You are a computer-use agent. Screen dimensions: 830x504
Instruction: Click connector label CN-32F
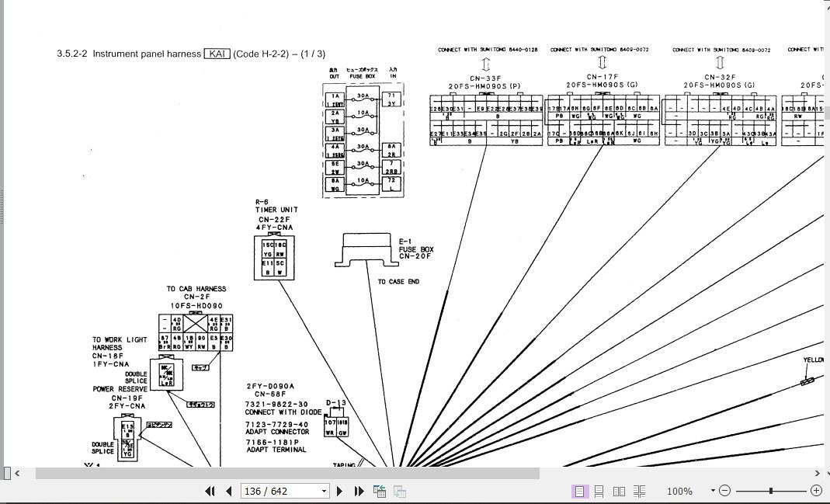coord(720,78)
